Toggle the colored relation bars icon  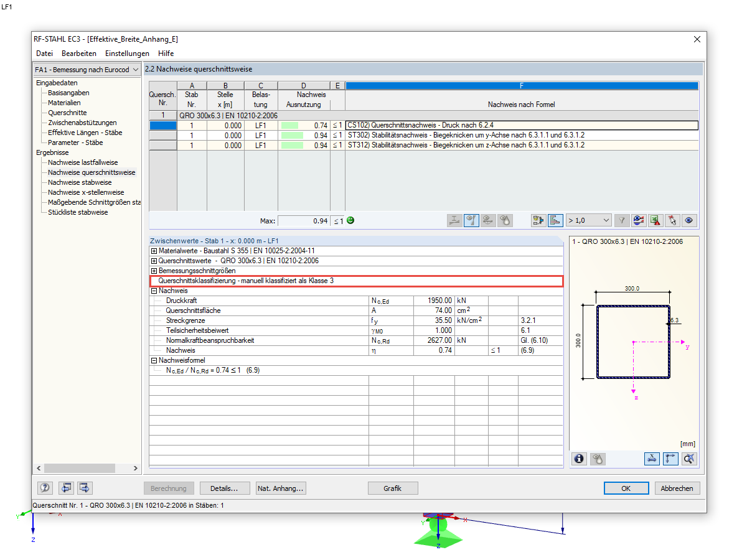tap(556, 220)
